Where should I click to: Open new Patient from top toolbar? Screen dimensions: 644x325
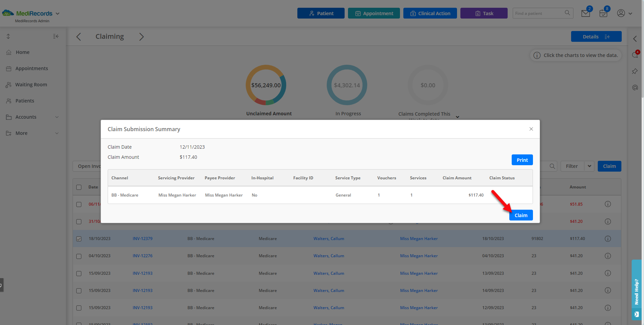(321, 13)
